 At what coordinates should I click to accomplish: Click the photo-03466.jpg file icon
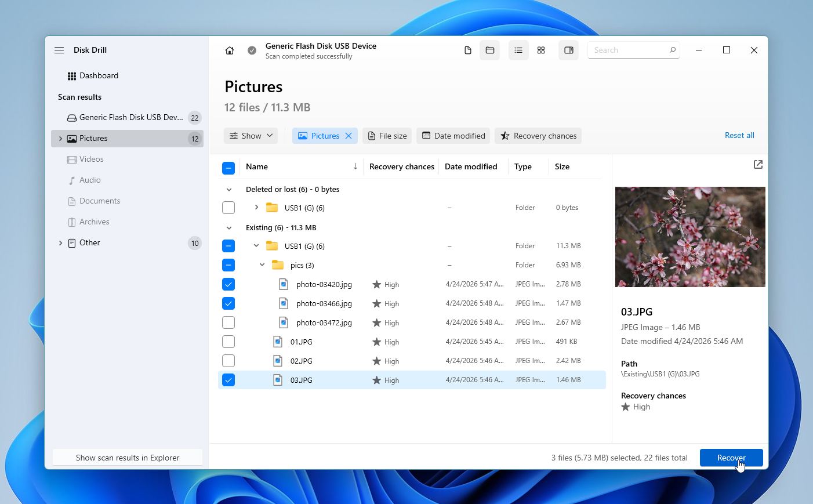pyautogui.click(x=284, y=303)
